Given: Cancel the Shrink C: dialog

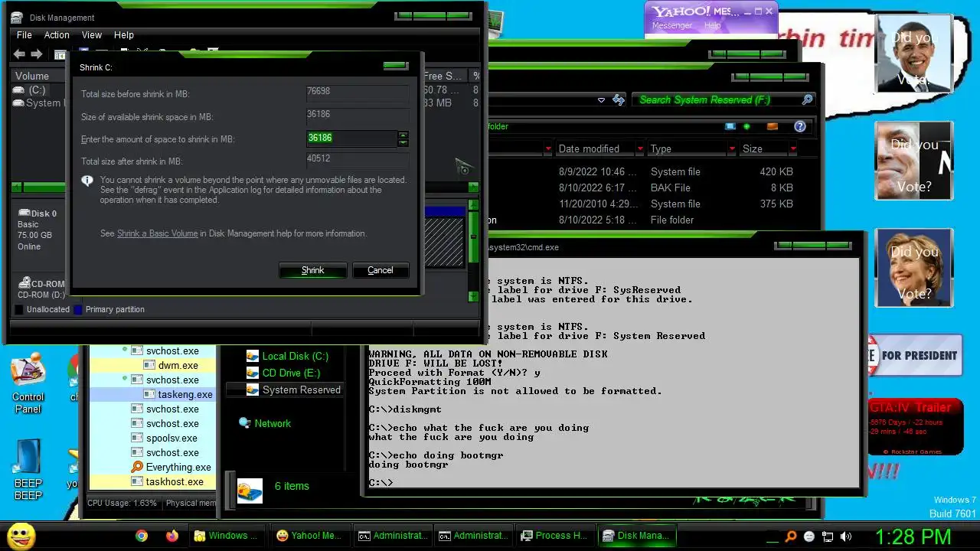Looking at the screenshot, I should (x=380, y=270).
